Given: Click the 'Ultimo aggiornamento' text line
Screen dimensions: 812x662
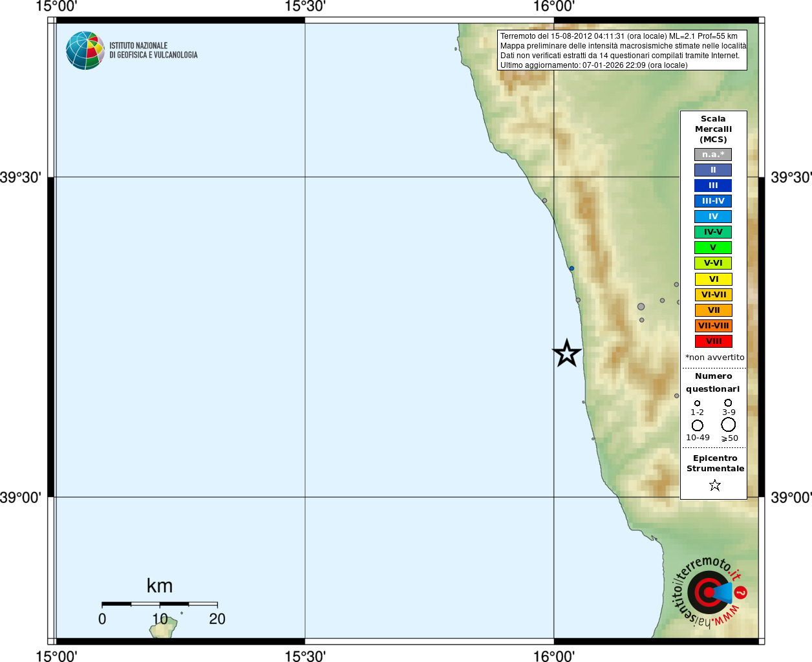Looking at the screenshot, I should pyautogui.click(x=593, y=65).
